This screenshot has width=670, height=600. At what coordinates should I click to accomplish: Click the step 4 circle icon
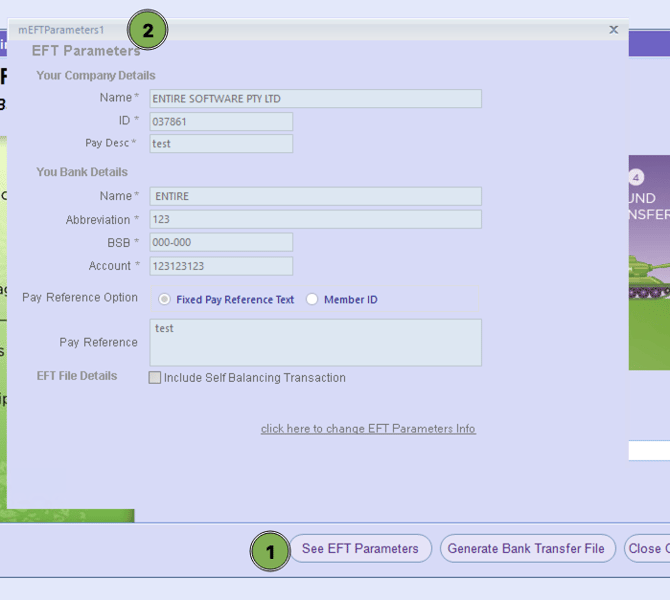[636, 178]
